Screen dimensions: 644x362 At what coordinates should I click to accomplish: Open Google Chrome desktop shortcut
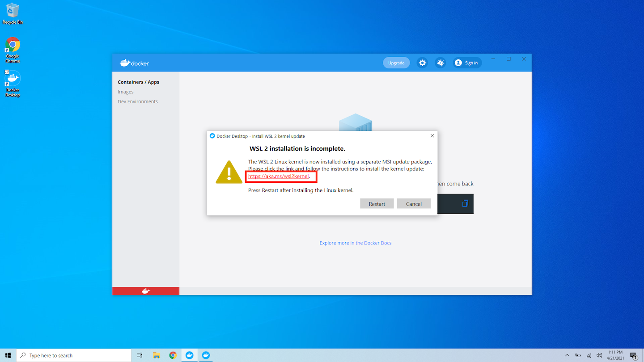pos(13,49)
